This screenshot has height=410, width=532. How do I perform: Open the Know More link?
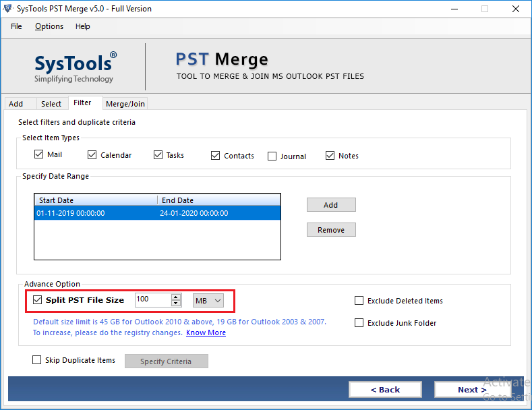[x=206, y=332]
